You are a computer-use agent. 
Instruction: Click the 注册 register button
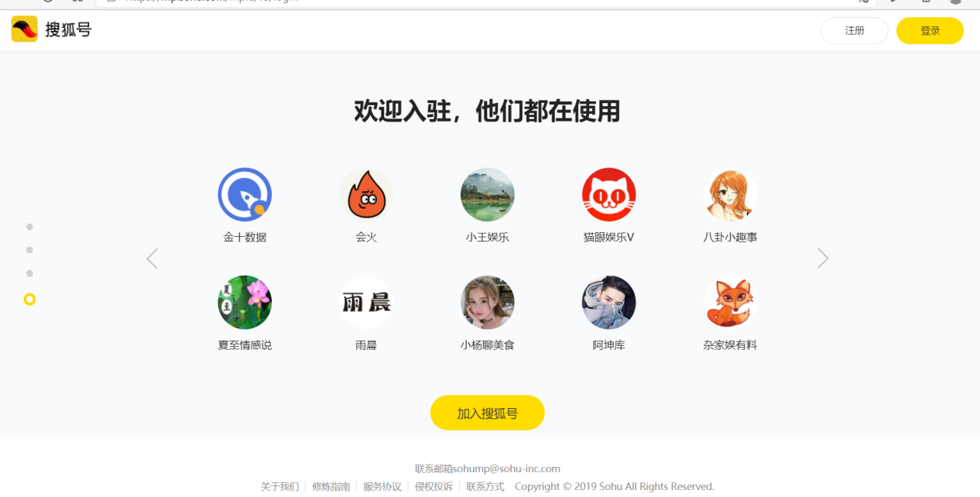(855, 31)
